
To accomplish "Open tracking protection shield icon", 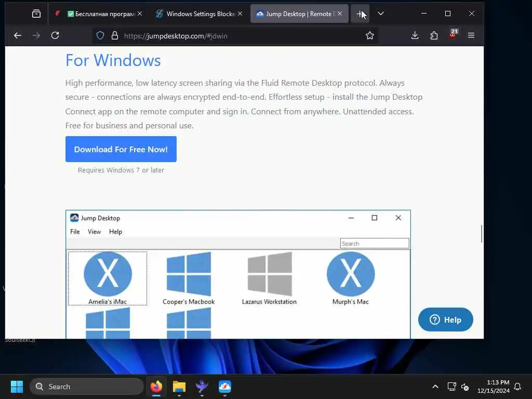I will 100,36.
